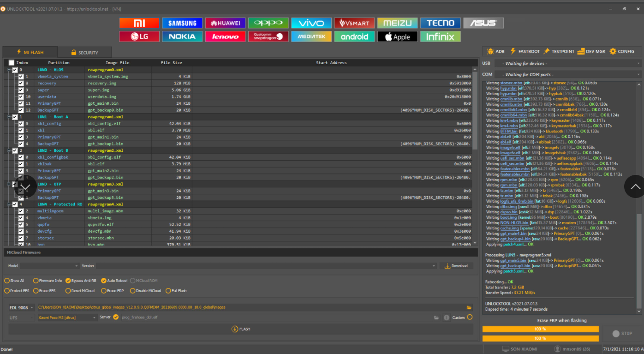This screenshot has width=644, height=354.
Task: Select the Qualcomm Snapdragon icon
Action: (268, 36)
